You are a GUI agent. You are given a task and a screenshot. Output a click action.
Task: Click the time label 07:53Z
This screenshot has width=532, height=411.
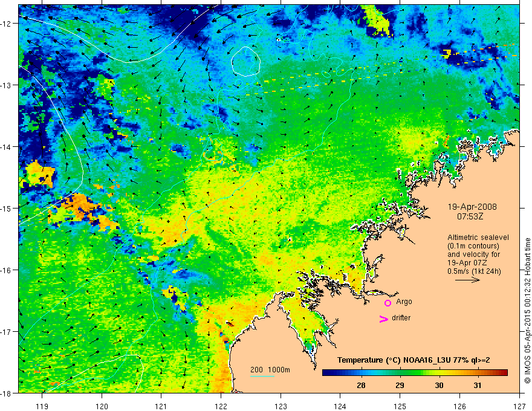470,216
